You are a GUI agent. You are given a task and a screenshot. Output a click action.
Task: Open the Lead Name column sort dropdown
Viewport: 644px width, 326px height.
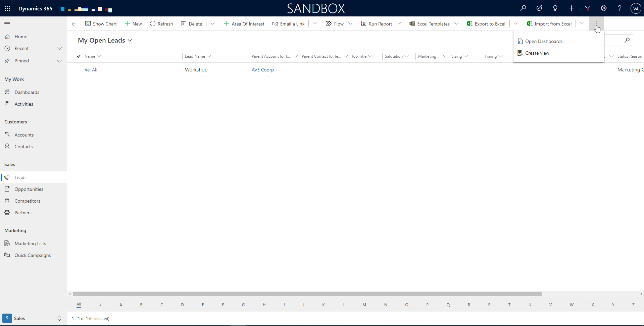[209, 56]
